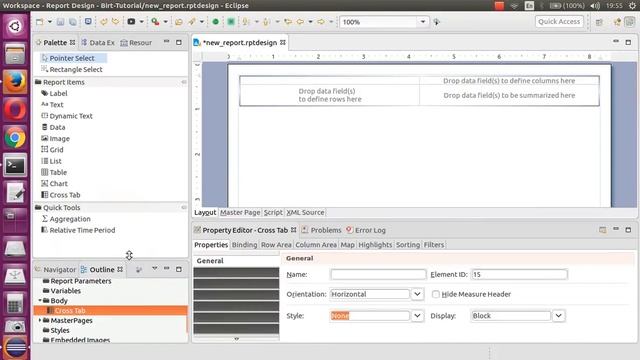Click the Save icon in the toolbar
The height and width of the screenshot is (360, 640).
(x=60, y=22)
